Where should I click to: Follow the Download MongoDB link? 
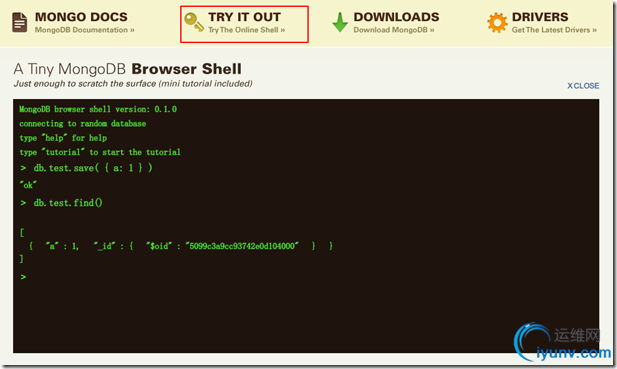point(394,30)
